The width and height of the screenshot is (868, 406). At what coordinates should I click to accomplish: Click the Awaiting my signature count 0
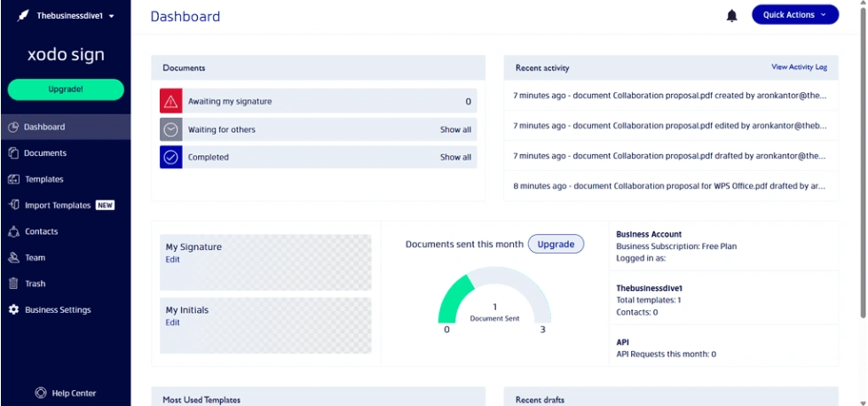469,102
